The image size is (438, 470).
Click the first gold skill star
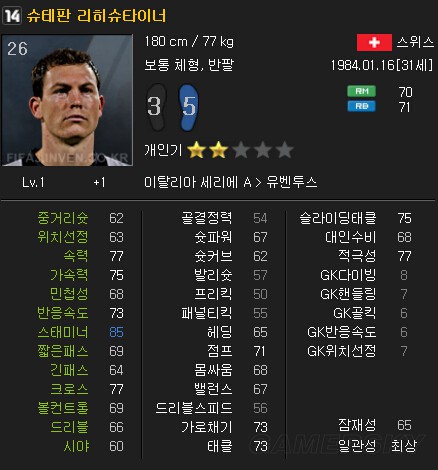click(196, 150)
